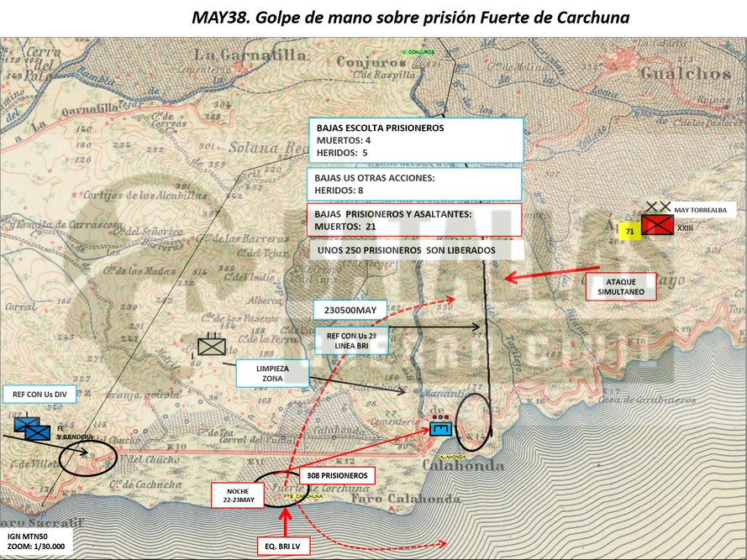Viewport: 747px width, 560px height.
Task: Click the 308 PRISIONEROS label
Action: point(337,475)
